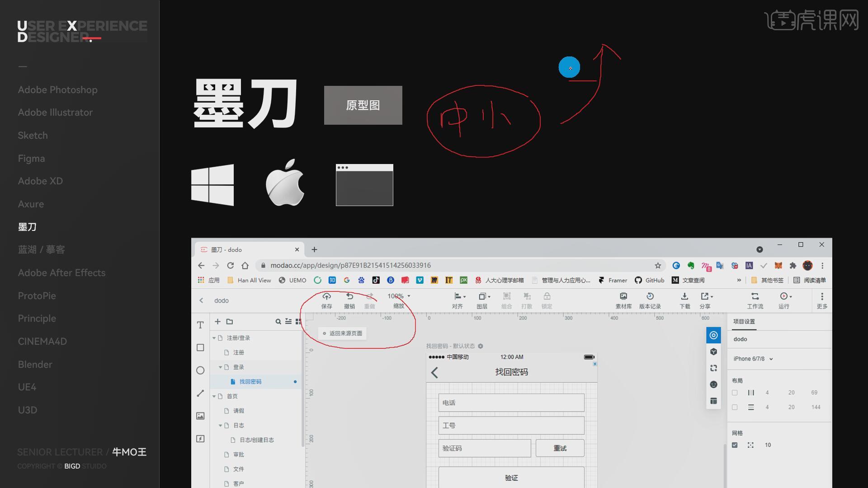Click the 重试 button in the phone mockup
868x488 pixels.
(560, 448)
